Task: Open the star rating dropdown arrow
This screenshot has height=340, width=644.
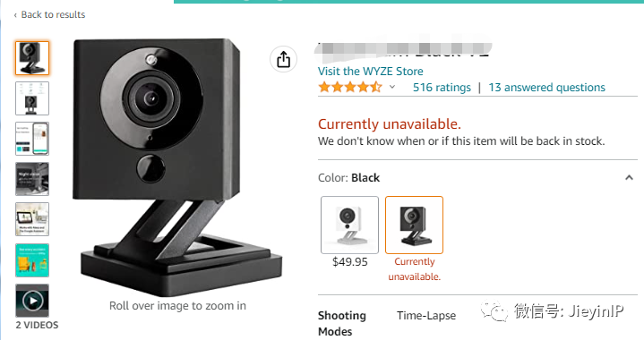Action: point(392,87)
